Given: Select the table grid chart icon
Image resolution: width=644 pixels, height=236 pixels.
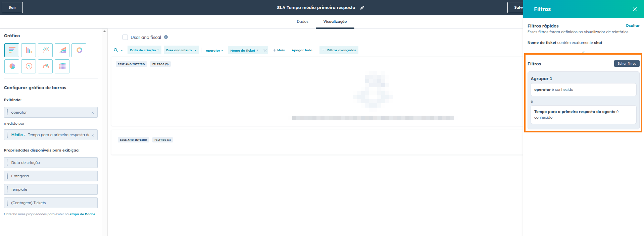Looking at the screenshot, I should 62,66.
